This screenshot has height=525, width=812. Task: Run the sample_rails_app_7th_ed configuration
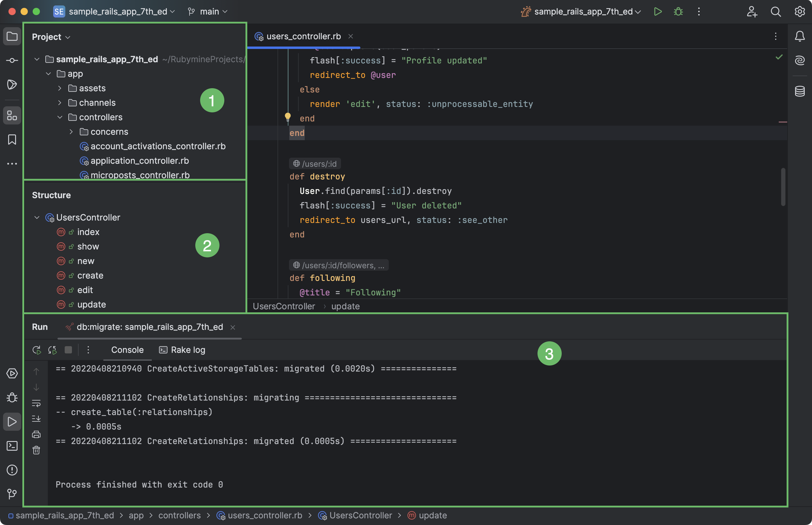click(x=658, y=11)
